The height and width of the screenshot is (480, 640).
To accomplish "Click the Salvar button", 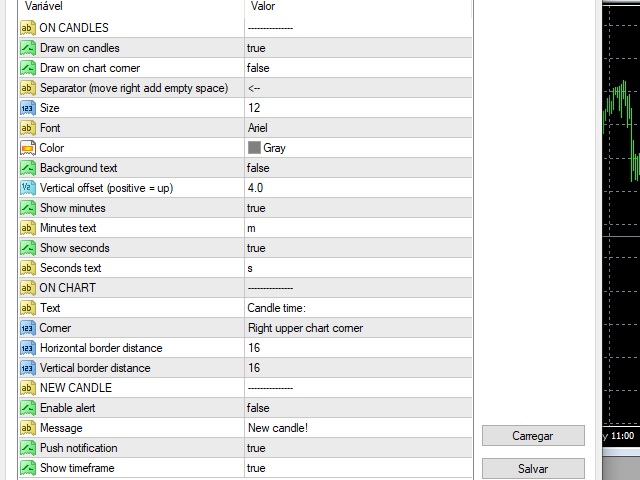I will tap(533, 469).
